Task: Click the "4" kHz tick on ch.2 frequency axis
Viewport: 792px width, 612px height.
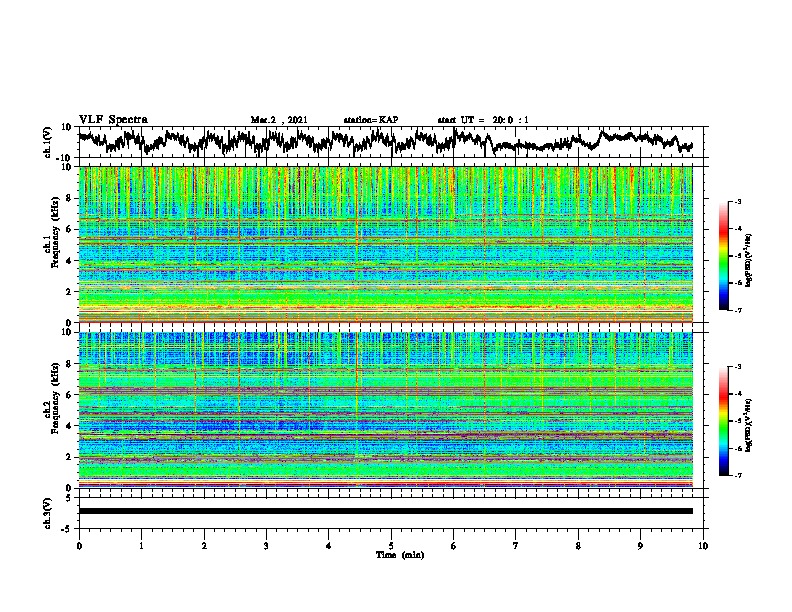Action: (x=70, y=426)
